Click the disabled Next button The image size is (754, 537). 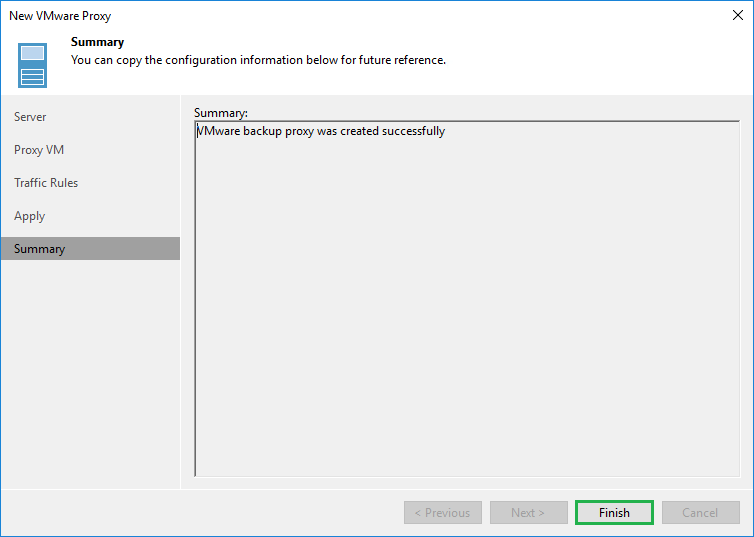(528, 513)
